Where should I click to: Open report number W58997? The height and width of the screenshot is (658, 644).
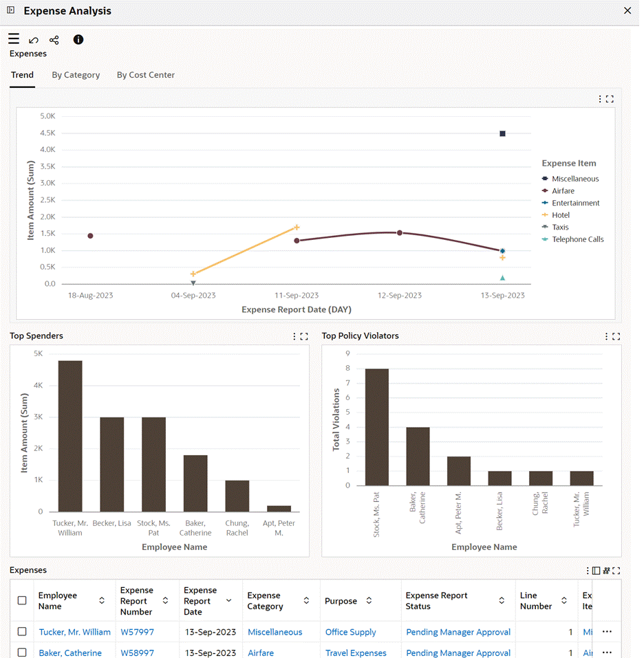pos(138,653)
